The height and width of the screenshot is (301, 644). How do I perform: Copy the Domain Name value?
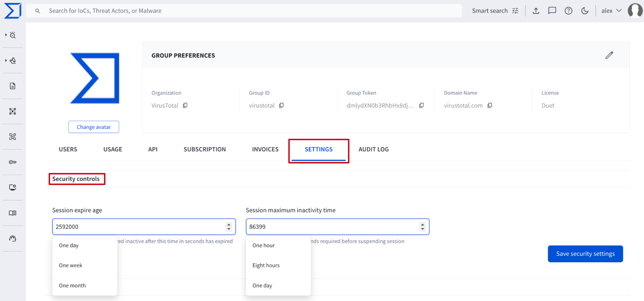490,105
